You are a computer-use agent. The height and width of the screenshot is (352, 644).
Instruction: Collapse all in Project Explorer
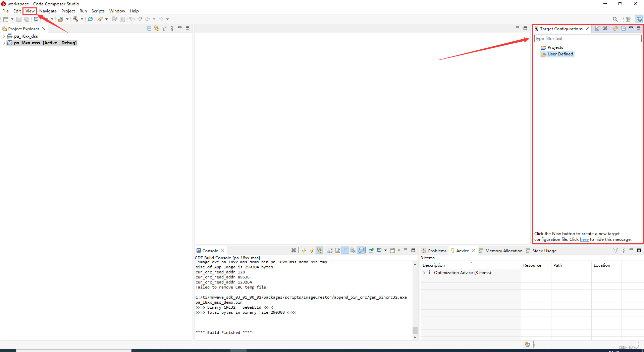click(149, 29)
